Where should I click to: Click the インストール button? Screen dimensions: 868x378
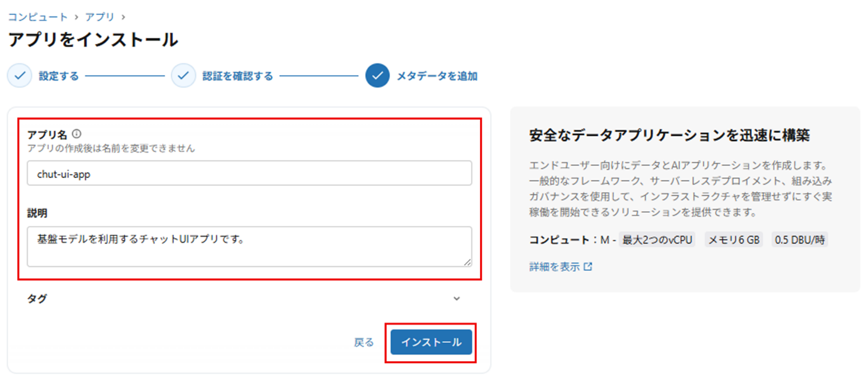click(x=431, y=342)
